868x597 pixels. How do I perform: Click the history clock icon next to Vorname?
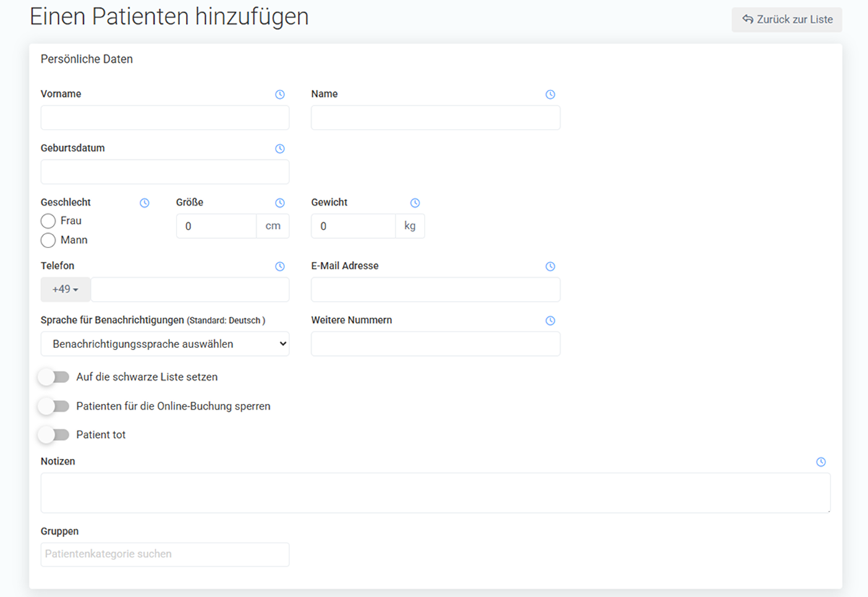tap(280, 95)
